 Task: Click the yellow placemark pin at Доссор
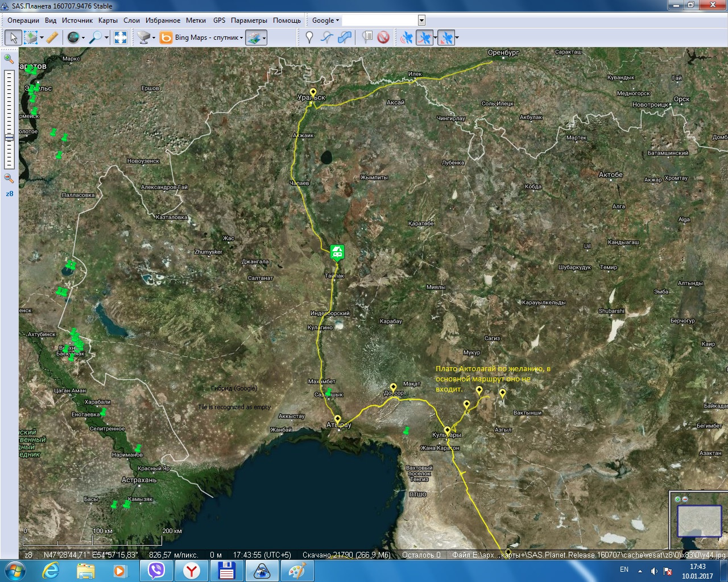point(393,388)
